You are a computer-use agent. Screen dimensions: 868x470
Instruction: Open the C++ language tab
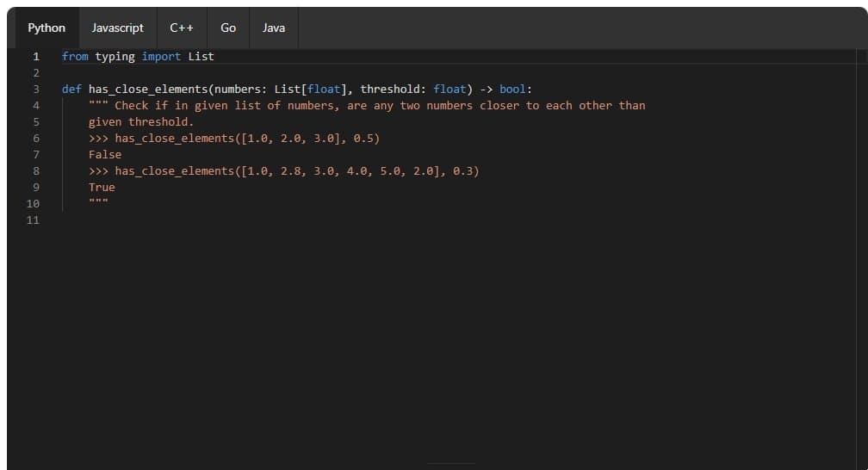coord(182,28)
